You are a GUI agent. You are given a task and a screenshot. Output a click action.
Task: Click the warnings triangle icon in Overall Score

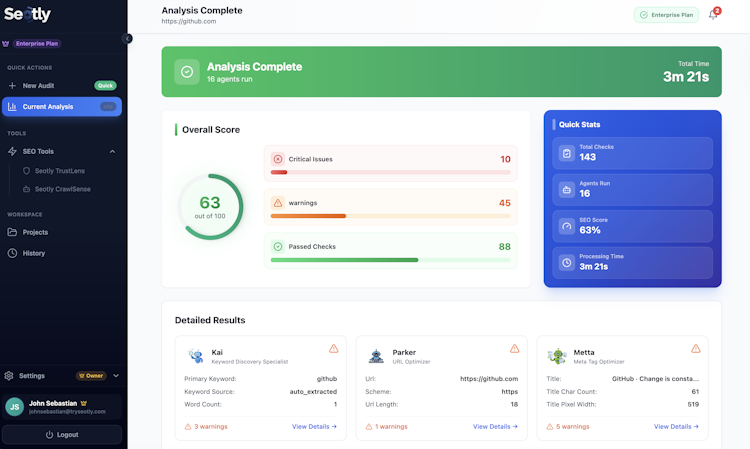[x=278, y=203]
